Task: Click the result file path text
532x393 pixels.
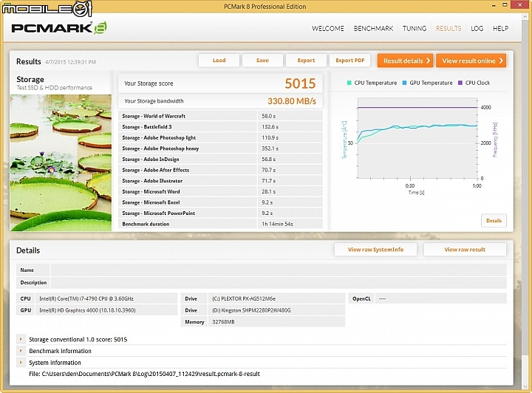Action: 145,374
